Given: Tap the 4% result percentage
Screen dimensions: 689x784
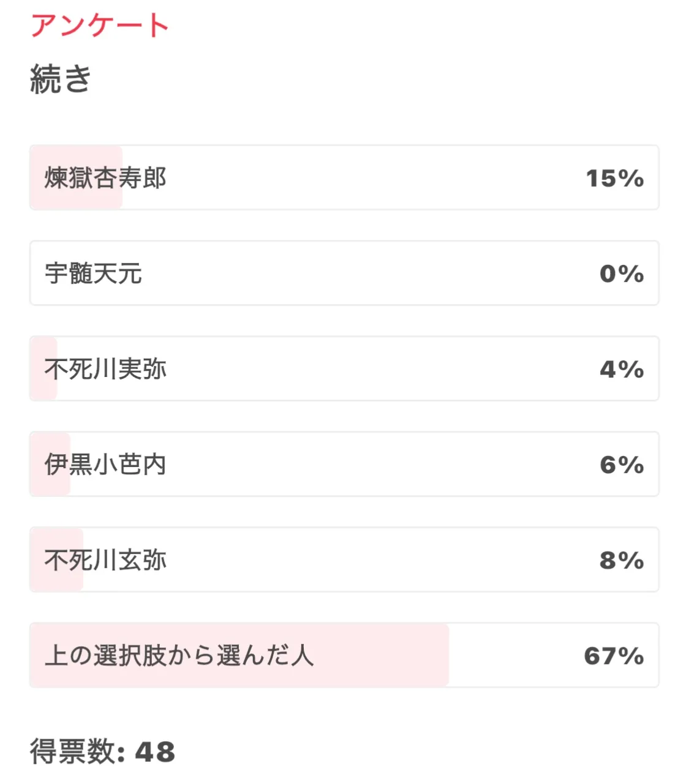Looking at the screenshot, I should click(x=621, y=370).
